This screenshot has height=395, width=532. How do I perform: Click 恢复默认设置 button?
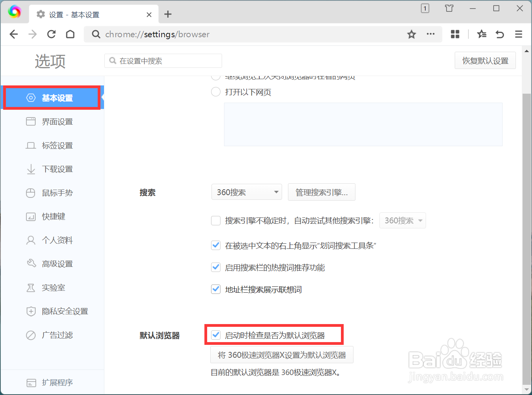pos(485,61)
